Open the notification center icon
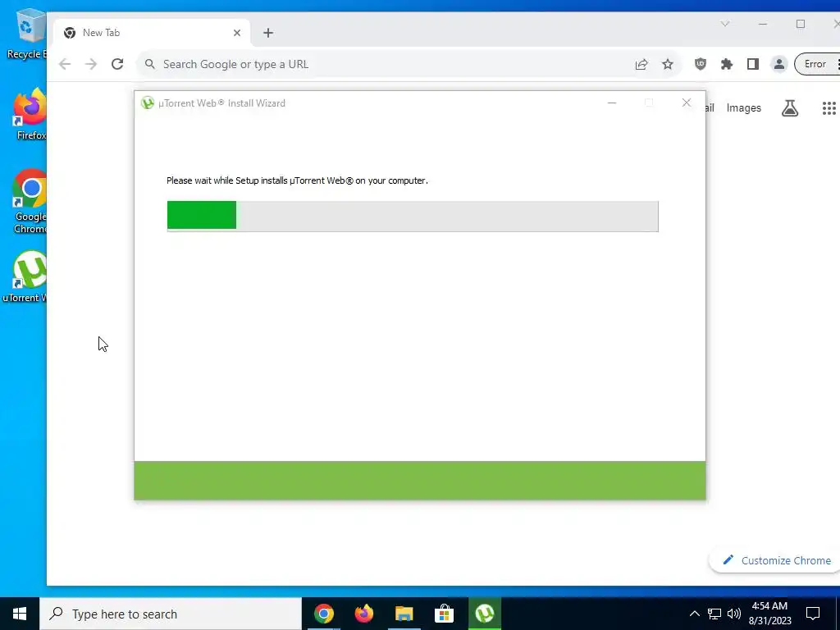 813,614
